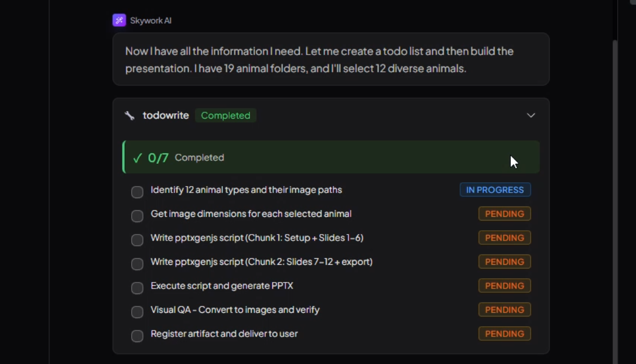Viewport: 636px width, 364px height.
Task: Click the 'Skywork AI' sender name
Action: [x=151, y=20]
